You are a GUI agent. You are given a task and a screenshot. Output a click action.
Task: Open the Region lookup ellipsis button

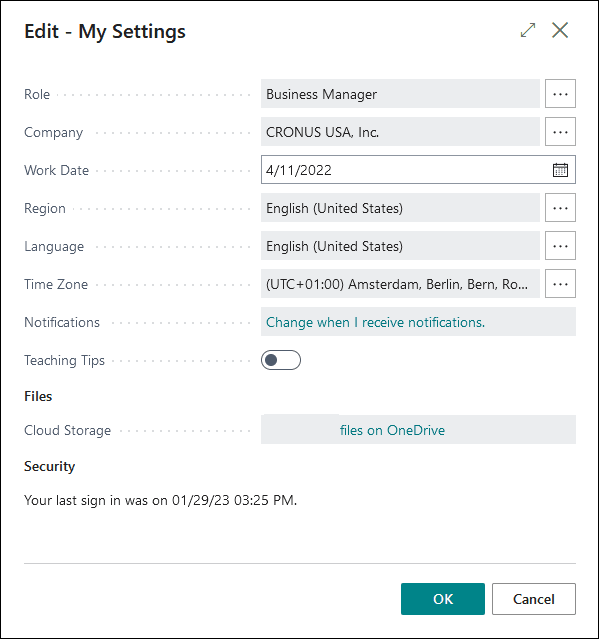tap(560, 208)
